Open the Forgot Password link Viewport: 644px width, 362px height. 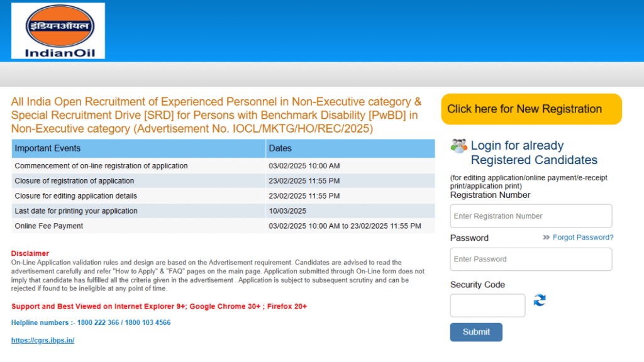click(x=582, y=238)
